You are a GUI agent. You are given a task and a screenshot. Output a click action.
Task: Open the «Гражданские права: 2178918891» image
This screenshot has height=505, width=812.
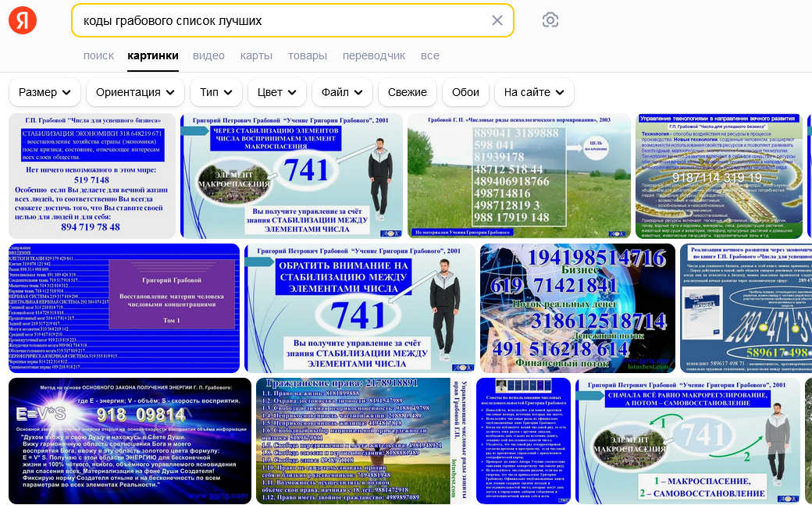point(364,441)
